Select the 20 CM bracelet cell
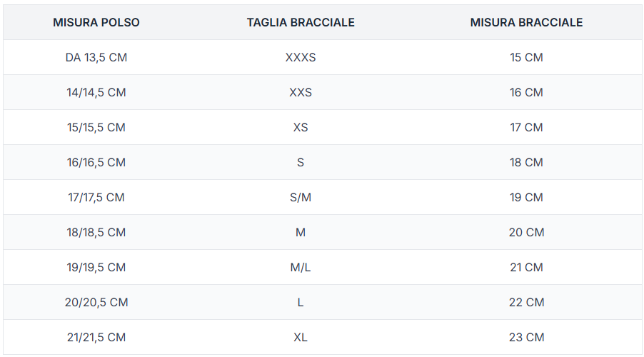644x357 pixels. click(526, 232)
